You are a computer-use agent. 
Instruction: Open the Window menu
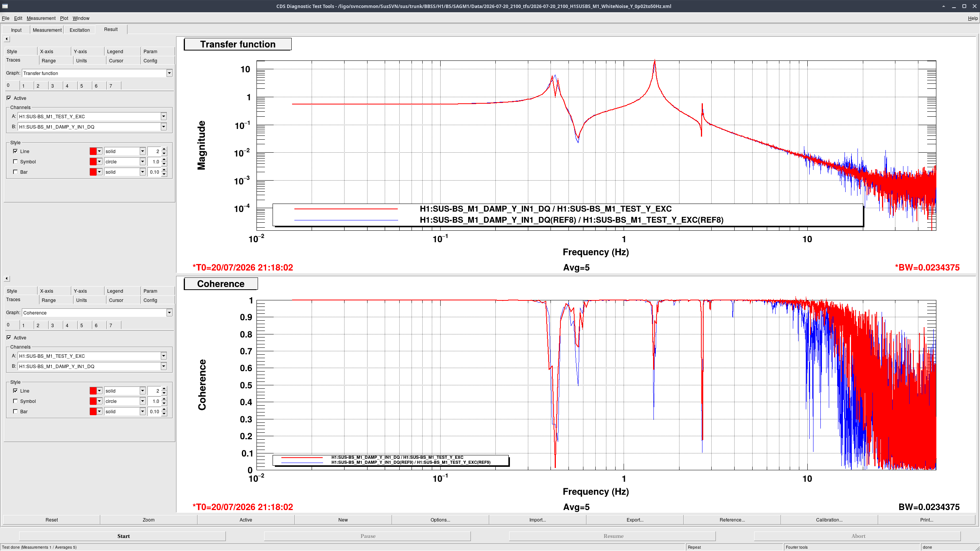(x=81, y=18)
